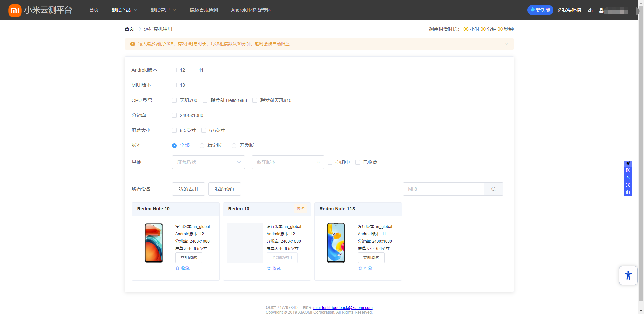Viewport: 644px width, 314px height.
Task: Click the flame icon in 新功能 button
Action: [532, 10]
